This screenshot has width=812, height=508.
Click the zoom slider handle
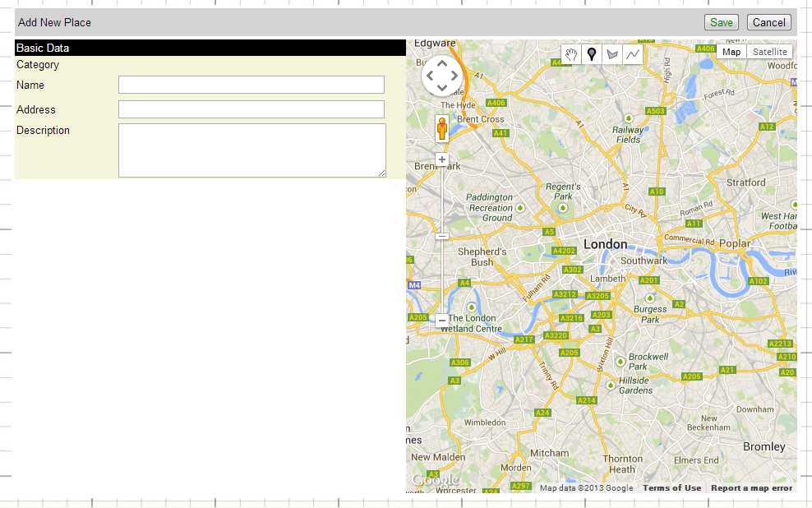pyautogui.click(x=441, y=236)
